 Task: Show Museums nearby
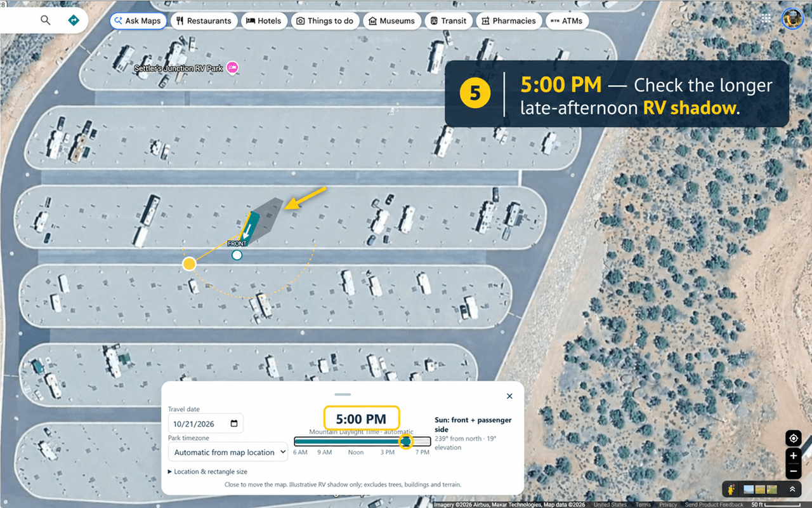tap(391, 21)
